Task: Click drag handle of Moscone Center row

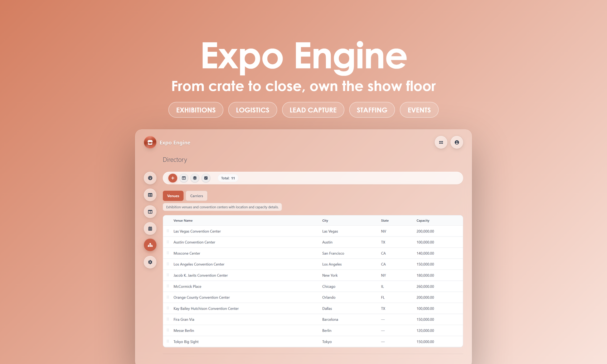Action: (x=168, y=253)
